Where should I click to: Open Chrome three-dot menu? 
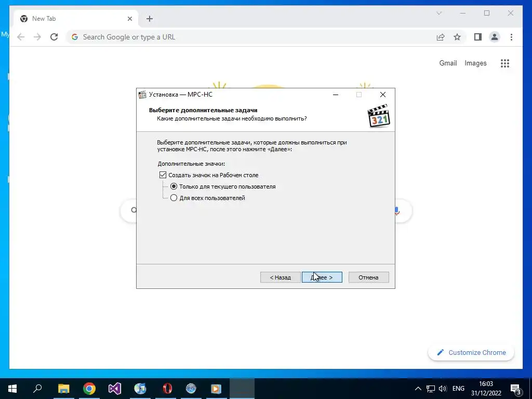pos(511,37)
